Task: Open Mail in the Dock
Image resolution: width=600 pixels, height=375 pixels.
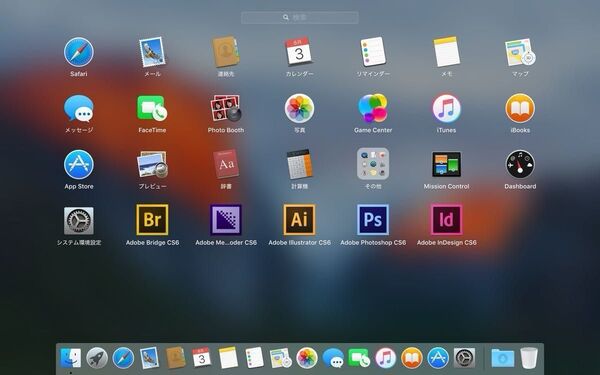Action: tap(149, 358)
